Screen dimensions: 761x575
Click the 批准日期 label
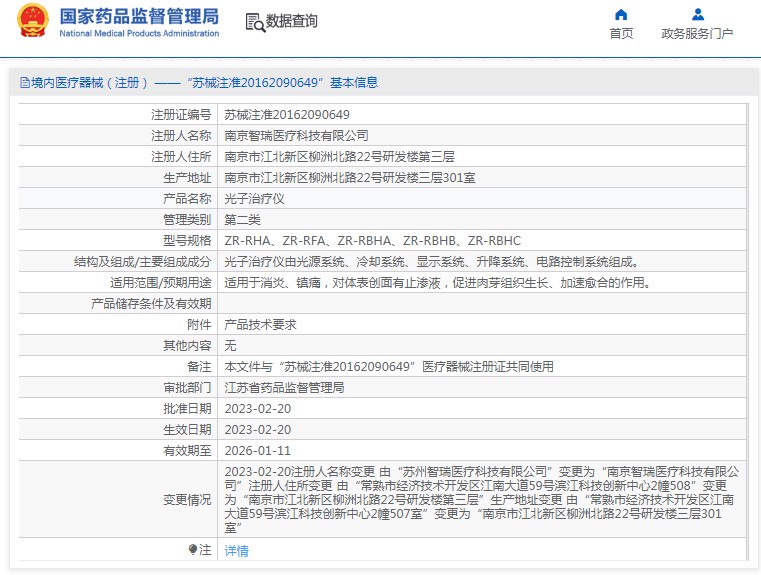(x=187, y=409)
